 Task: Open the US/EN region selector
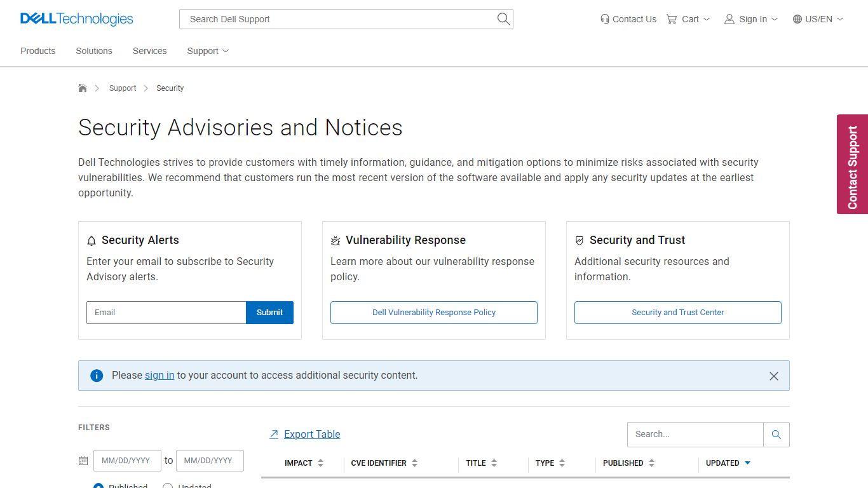tap(818, 19)
